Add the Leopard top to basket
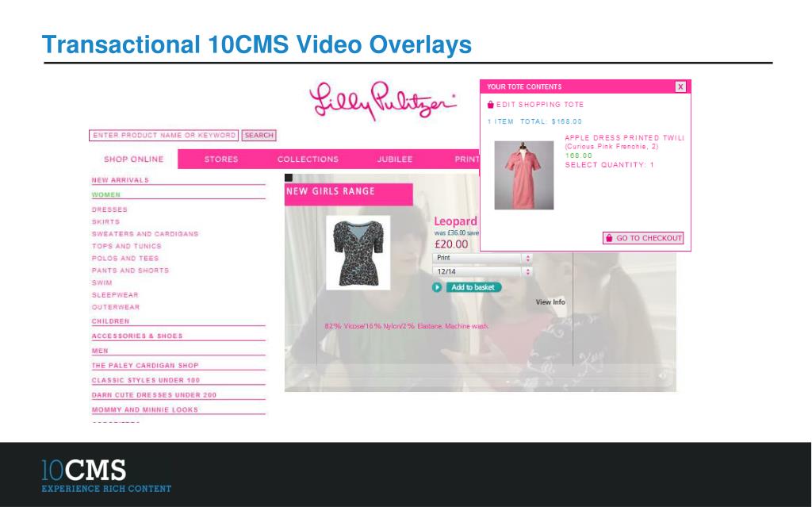This screenshot has width=812, height=507. 473,287
